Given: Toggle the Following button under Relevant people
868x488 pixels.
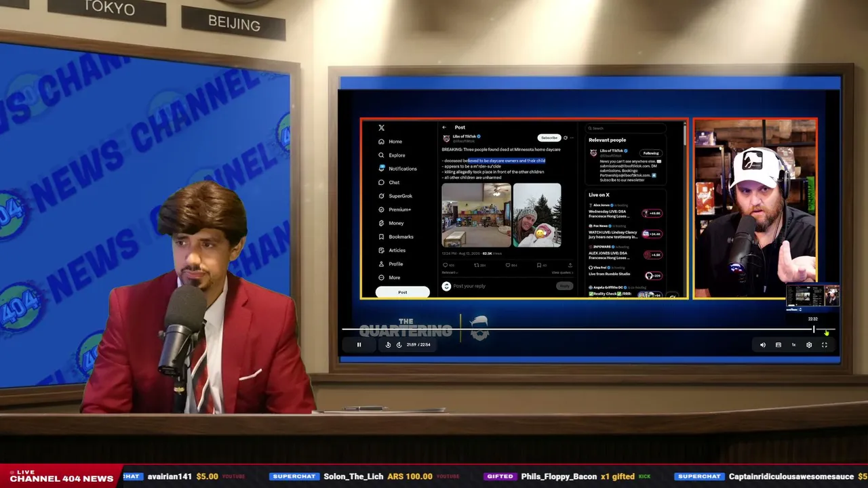Looking at the screenshot, I should click(651, 153).
